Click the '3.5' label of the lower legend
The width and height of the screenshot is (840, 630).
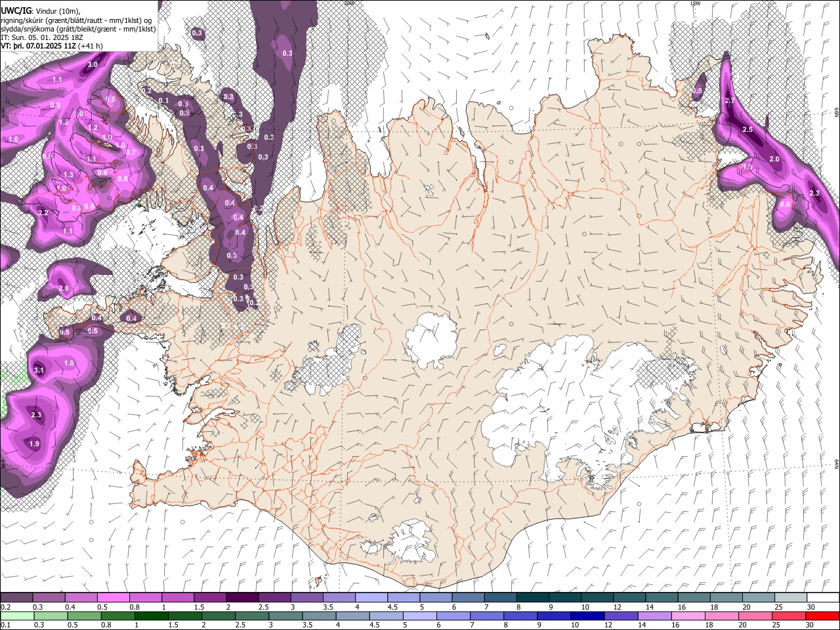(306, 625)
